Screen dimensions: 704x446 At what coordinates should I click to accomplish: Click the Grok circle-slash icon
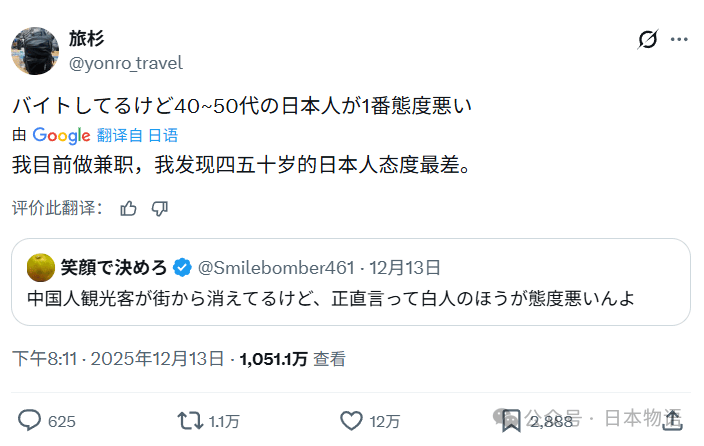point(647,40)
